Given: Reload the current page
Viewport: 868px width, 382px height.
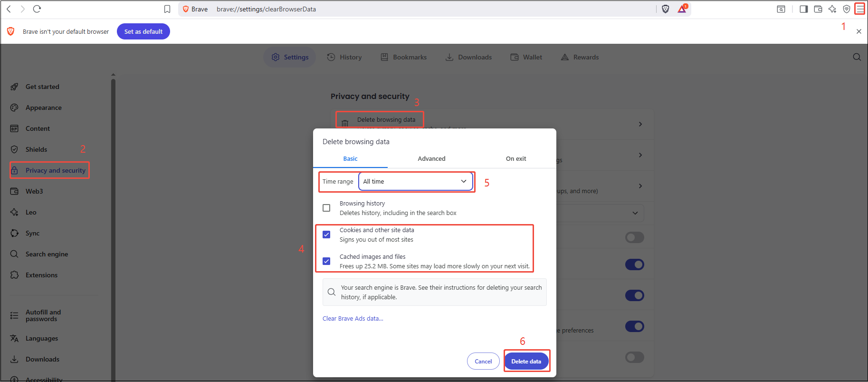Looking at the screenshot, I should click(37, 9).
